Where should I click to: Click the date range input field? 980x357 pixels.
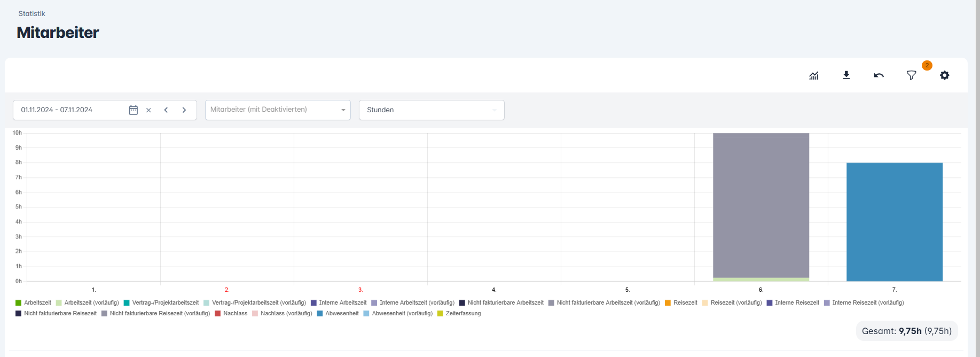69,110
